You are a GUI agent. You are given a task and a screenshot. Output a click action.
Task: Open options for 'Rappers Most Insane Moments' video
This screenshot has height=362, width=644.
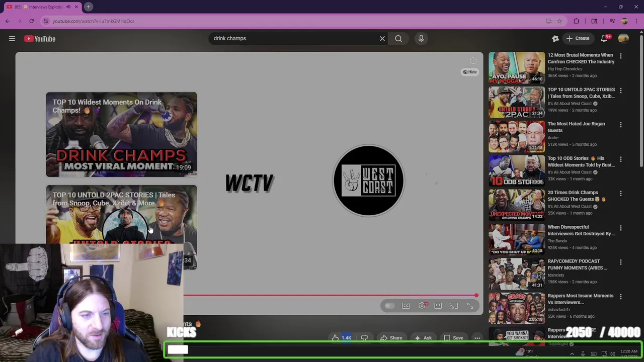(x=620, y=297)
